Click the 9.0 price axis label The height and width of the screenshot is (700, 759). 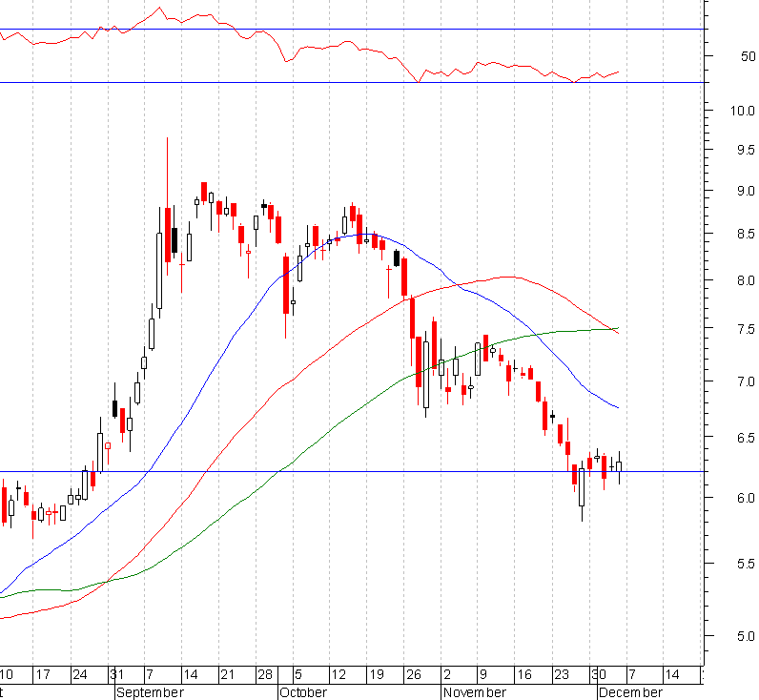(x=746, y=192)
